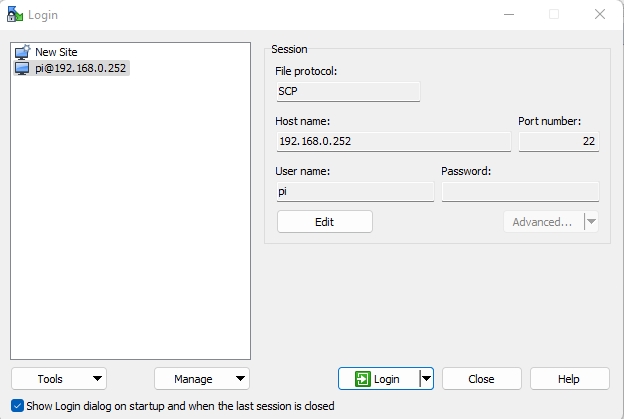Click the Advanced... button
This screenshot has height=419, width=624.
coord(542,222)
